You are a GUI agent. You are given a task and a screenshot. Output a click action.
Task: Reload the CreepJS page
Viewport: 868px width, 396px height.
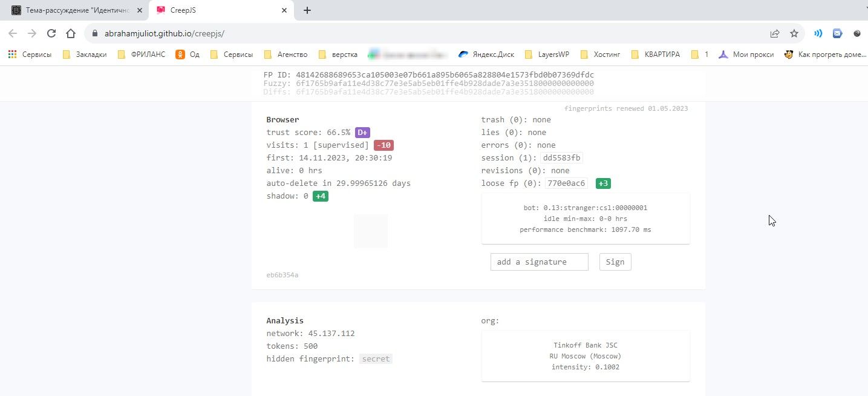pos(51,34)
